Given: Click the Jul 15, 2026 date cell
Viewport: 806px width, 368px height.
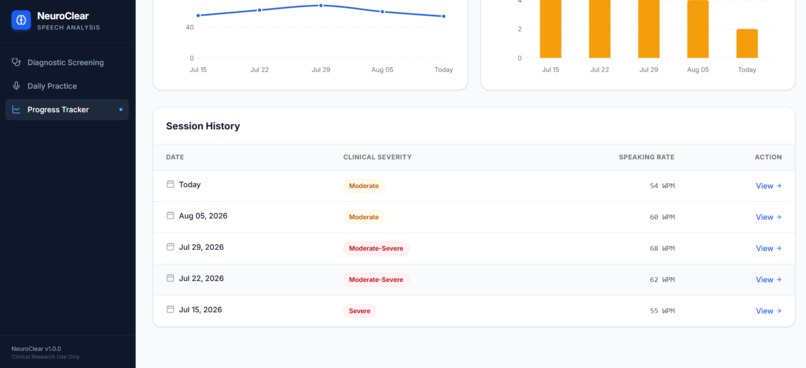Looking at the screenshot, I should point(200,310).
